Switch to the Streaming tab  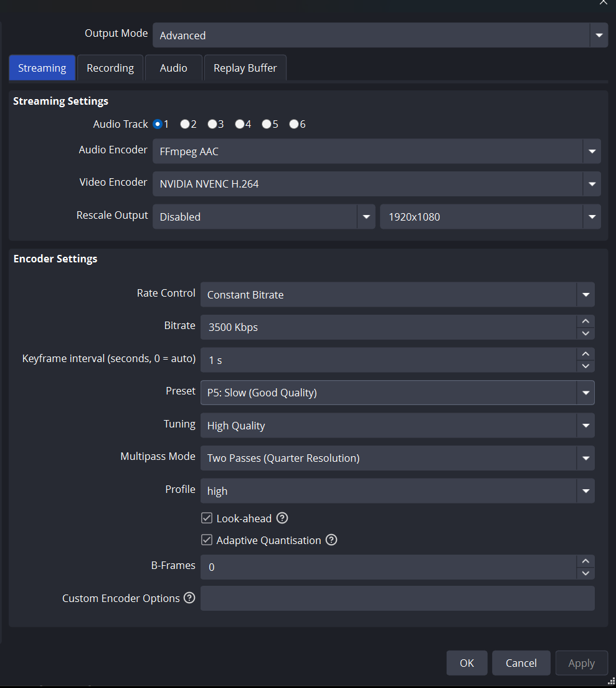click(42, 68)
